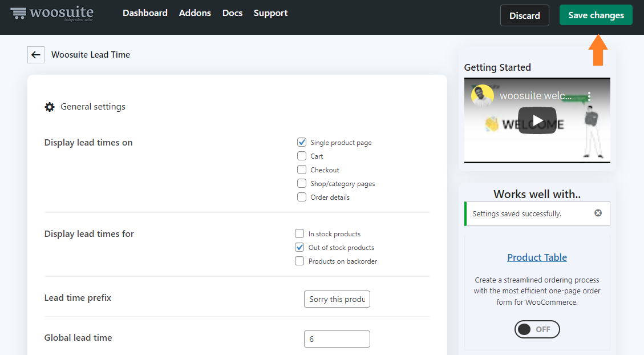Tick Shop/category pages checkbox
Screen dimensions: 644x355
tap(301, 183)
